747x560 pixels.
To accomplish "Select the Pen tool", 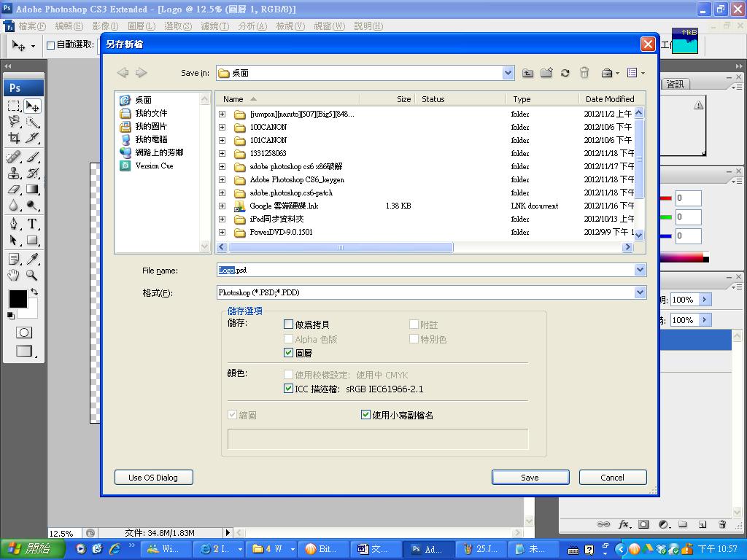I will [x=15, y=224].
